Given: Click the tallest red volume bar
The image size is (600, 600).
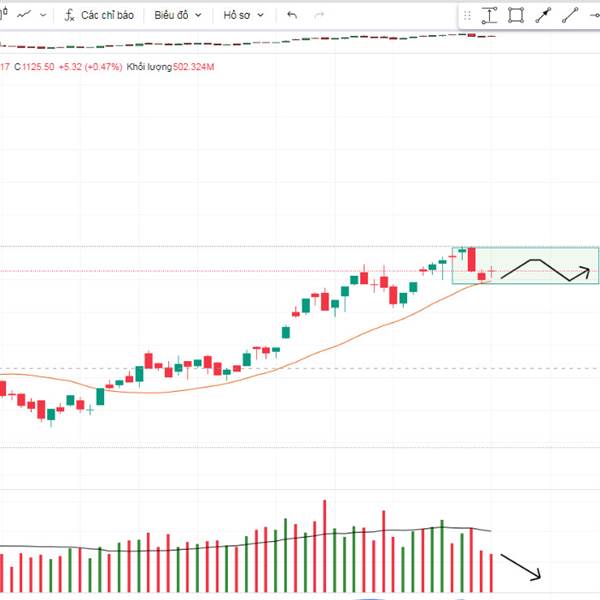Looking at the screenshot, I should pos(325,546).
